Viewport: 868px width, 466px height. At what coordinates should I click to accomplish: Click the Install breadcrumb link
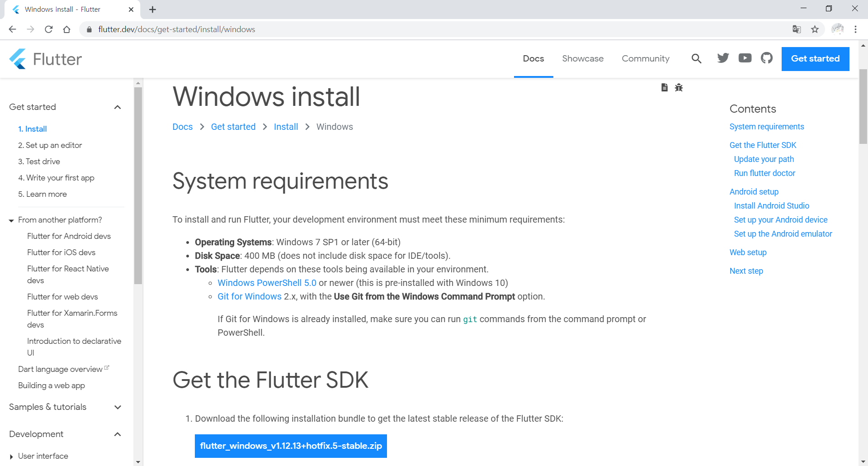(286, 127)
